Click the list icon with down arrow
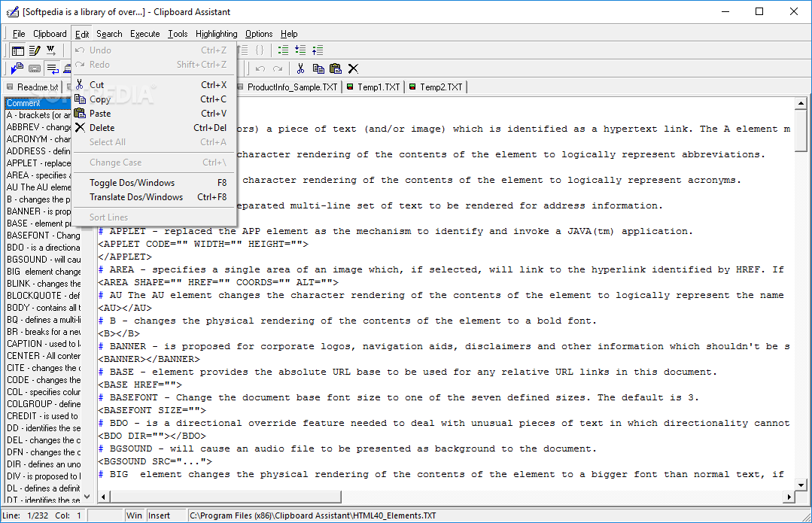The image size is (812, 523). (300, 50)
